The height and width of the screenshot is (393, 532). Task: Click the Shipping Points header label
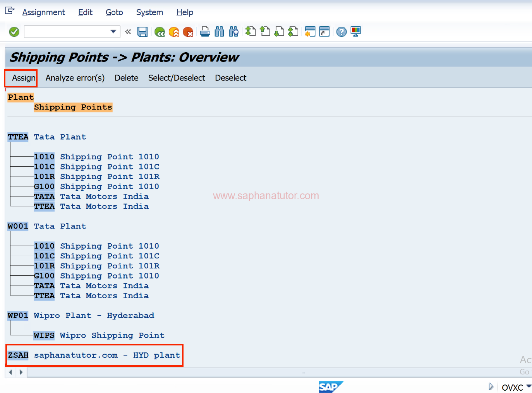pyautogui.click(x=73, y=107)
